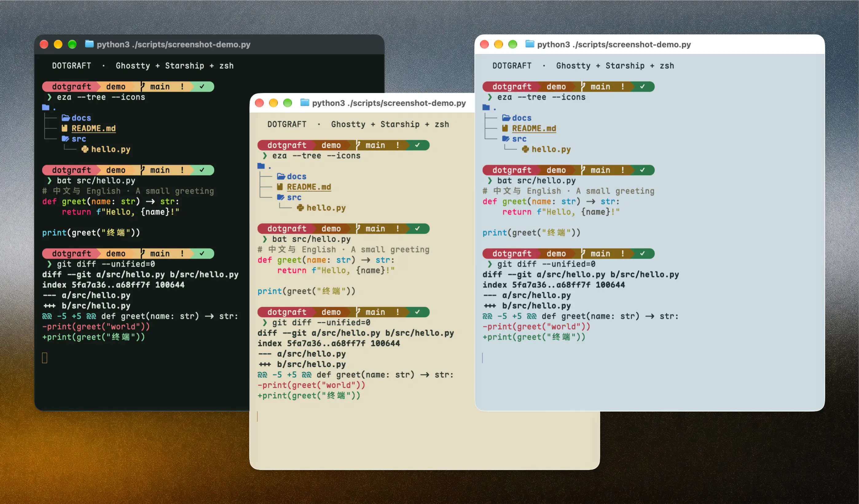Select hello.py in the light-blue terminal tree
The height and width of the screenshot is (504, 859).
[551, 149]
